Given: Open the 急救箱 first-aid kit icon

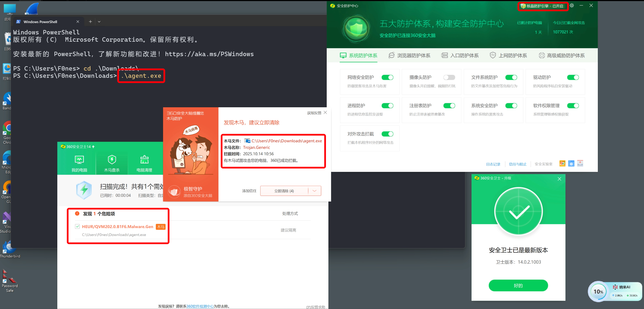Looking at the screenshot, I should click(580, 164).
